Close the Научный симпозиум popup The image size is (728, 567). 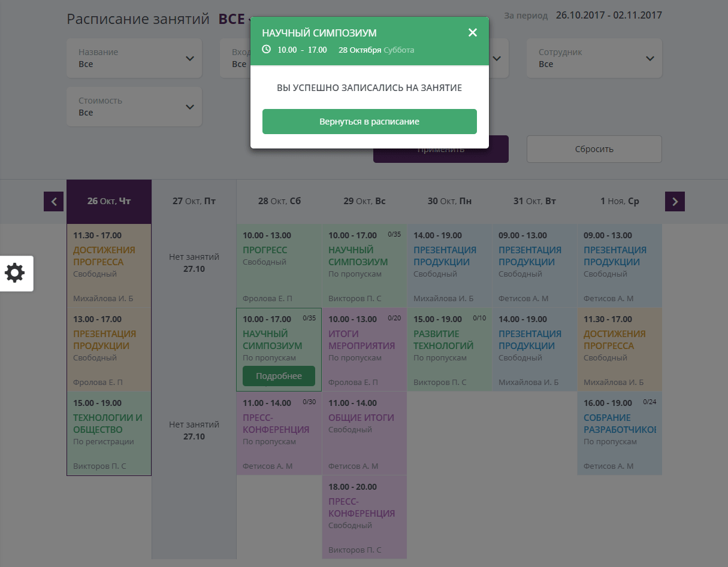coord(473,33)
